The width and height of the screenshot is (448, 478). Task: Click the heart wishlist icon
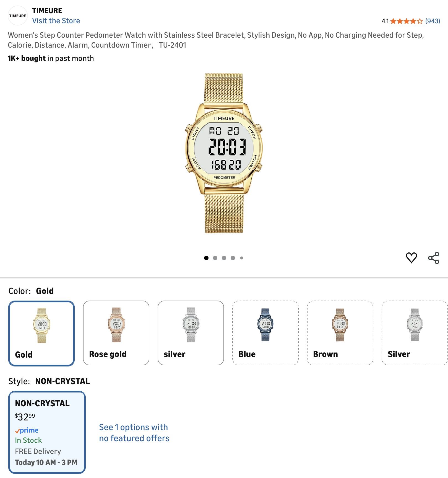[411, 258]
